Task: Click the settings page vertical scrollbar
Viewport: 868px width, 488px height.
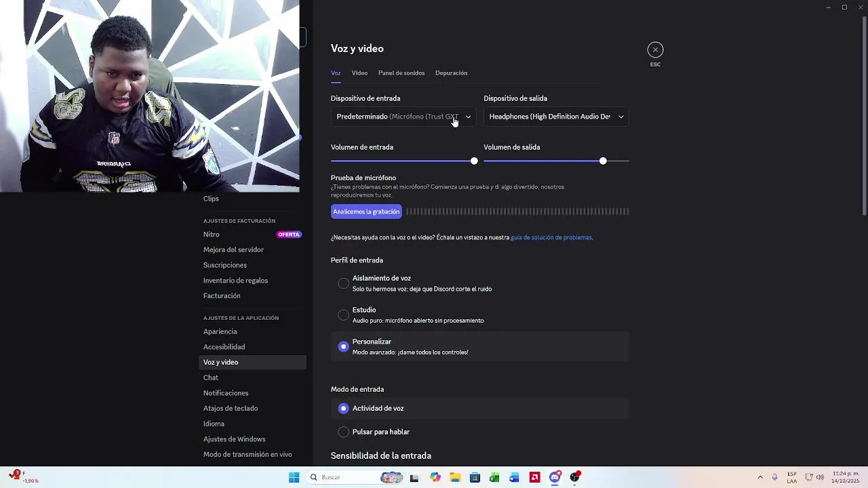Action: click(x=864, y=115)
